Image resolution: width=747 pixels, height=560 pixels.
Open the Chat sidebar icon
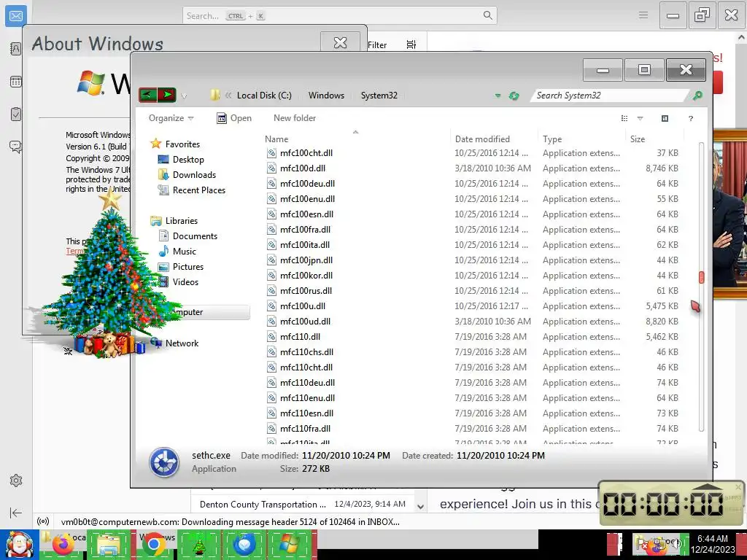(x=16, y=146)
